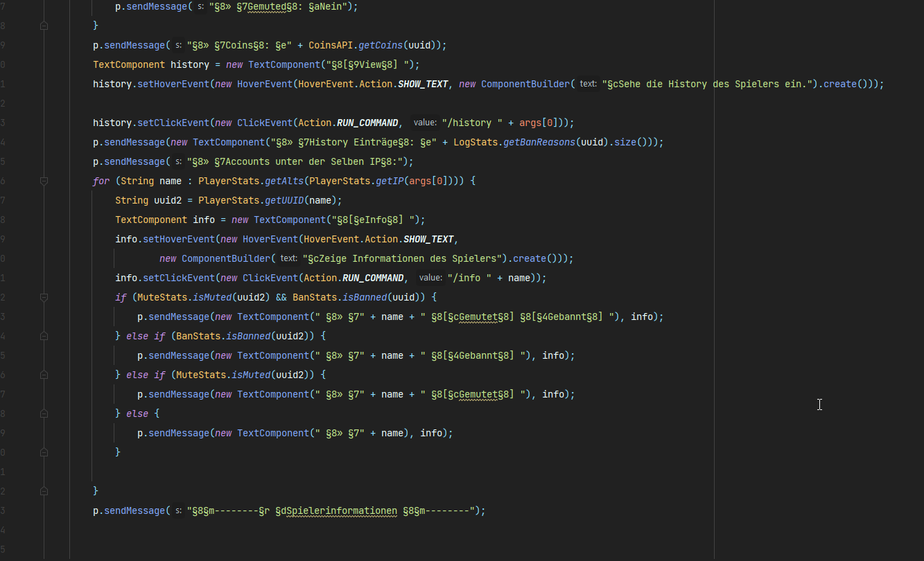
Task: Click the getAlts method in for loop
Action: 284,181
